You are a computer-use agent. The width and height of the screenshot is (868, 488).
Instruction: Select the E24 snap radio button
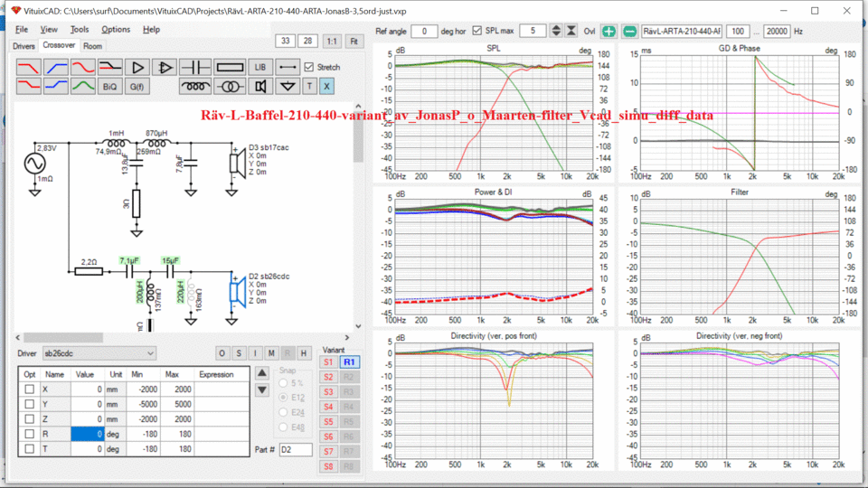click(283, 412)
